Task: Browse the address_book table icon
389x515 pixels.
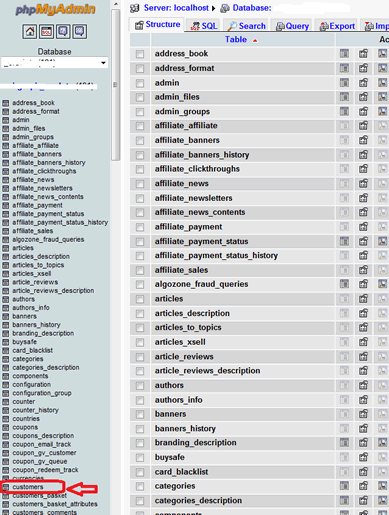Action: [x=344, y=53]
